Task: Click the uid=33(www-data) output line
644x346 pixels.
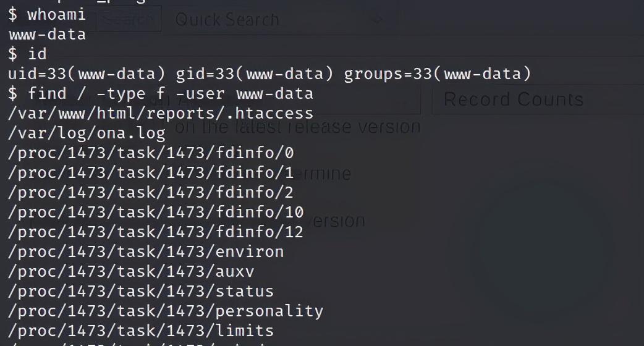Action: [x=269, y=74]
